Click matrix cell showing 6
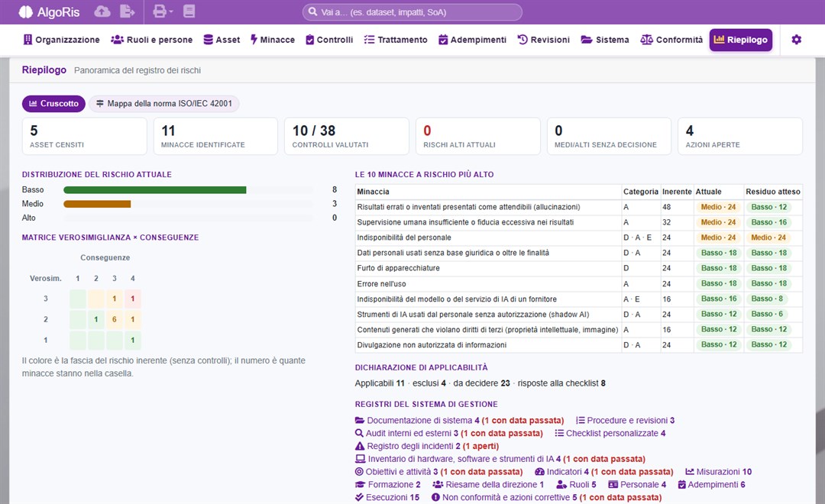This screenshot has width=825, height=504. coord(114,319)
